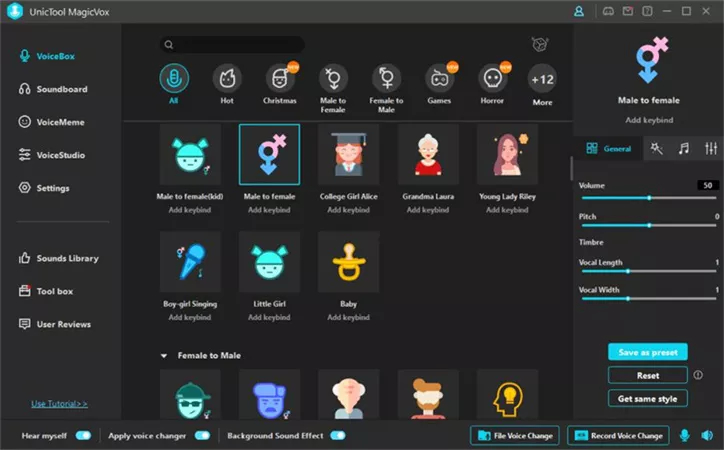Add keybind under Baby
The width and height of the screenshot is (724, 450).
349,318
